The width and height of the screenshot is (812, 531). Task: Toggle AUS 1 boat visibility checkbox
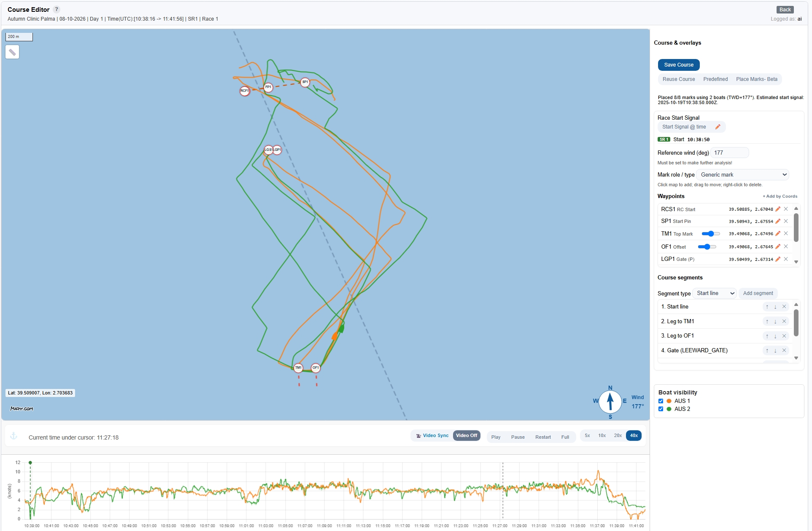click(661, 401)
